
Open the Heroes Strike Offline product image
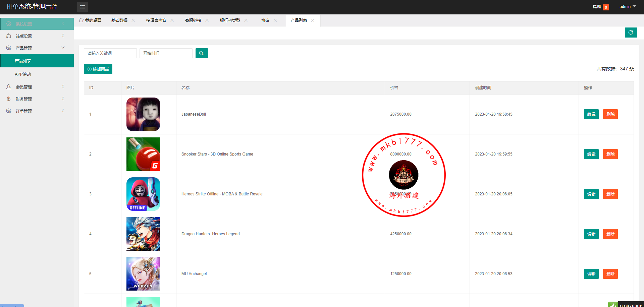[143, 194]
